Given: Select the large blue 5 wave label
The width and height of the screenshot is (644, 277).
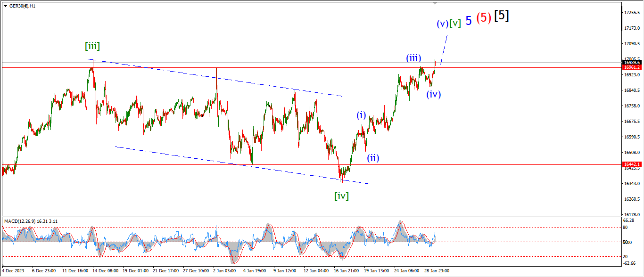Looking at the screenshot, I should 469,20.
